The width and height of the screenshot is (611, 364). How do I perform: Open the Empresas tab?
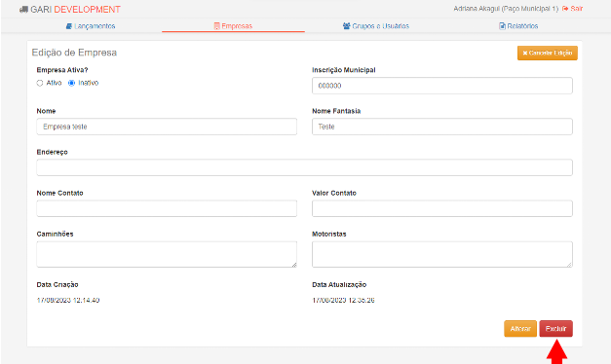[234, 26]
